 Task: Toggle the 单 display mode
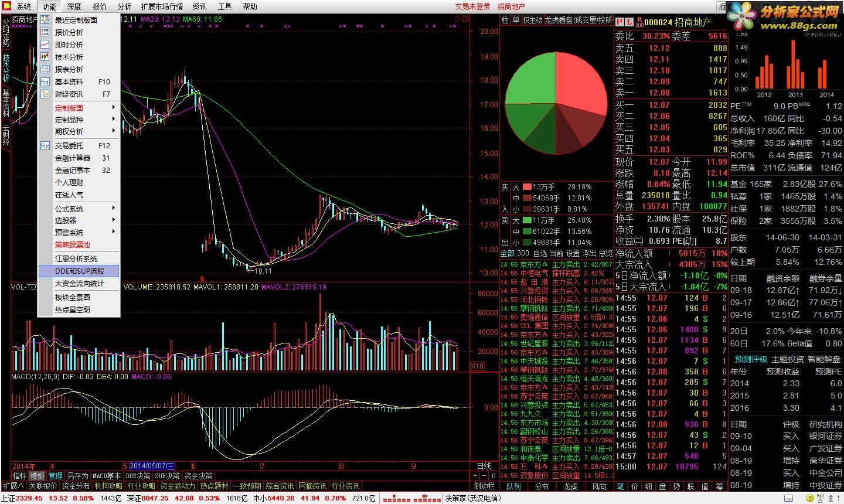pyautogui.click(x=516, y=20)
